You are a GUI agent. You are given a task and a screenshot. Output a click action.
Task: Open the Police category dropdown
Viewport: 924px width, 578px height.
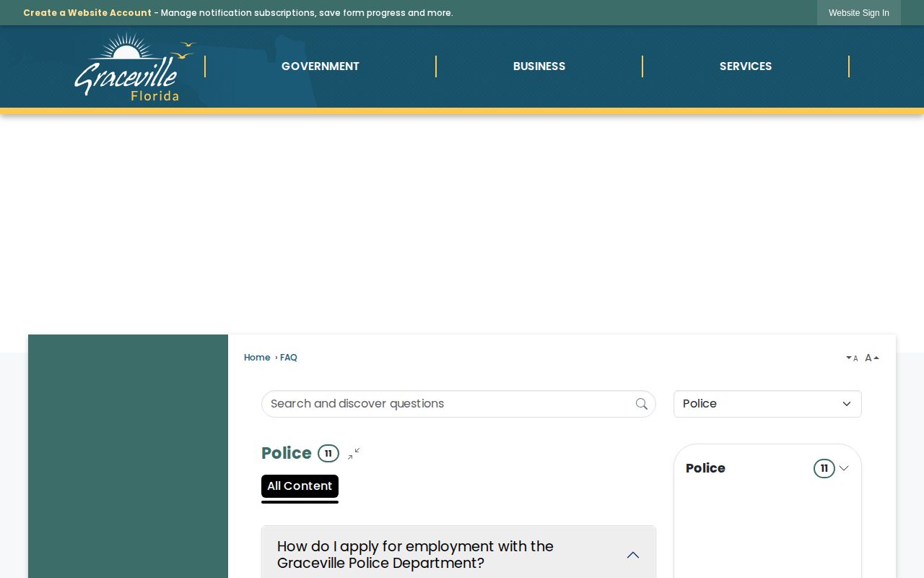point(767,404)
